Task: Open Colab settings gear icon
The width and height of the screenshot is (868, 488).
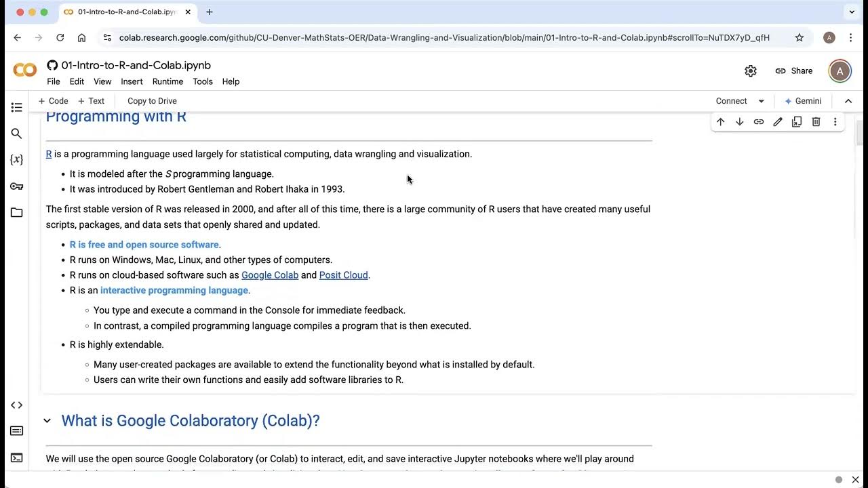Action: coord(751,71)
